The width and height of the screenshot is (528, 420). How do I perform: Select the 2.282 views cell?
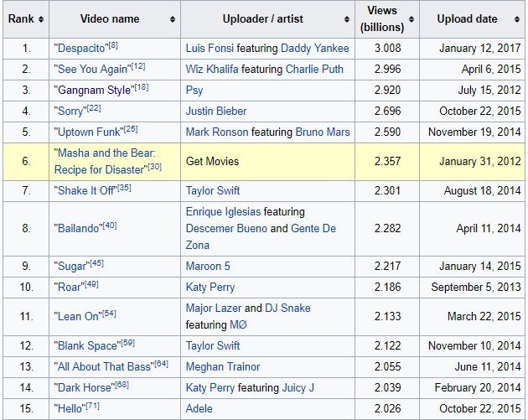coord(387,229)
